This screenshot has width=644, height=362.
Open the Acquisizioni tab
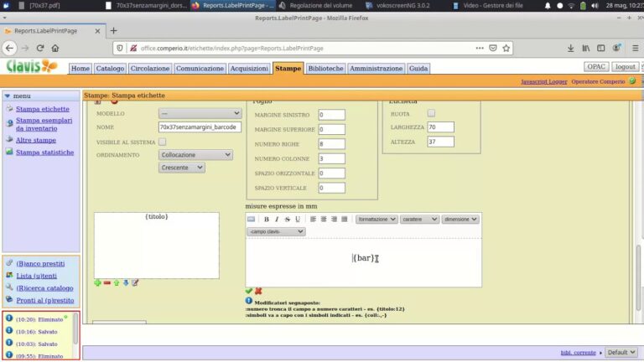click(x=249, y=69)
